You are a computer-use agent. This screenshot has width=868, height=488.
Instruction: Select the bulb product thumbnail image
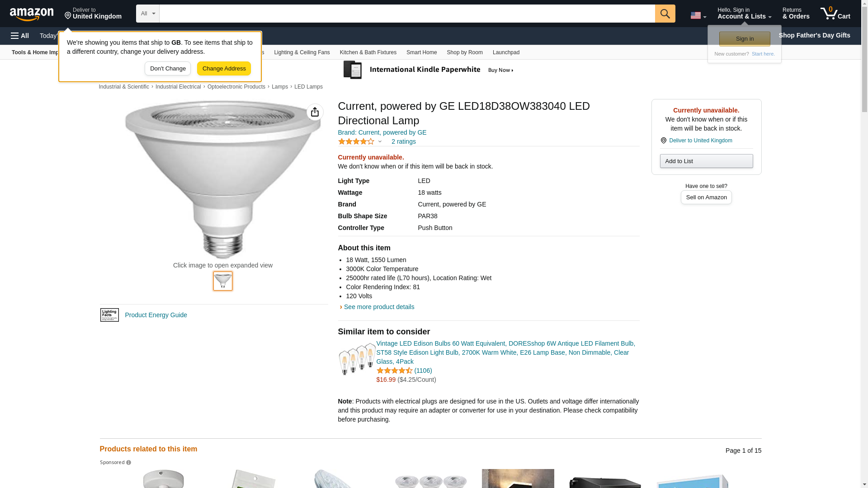coord(223,281)
